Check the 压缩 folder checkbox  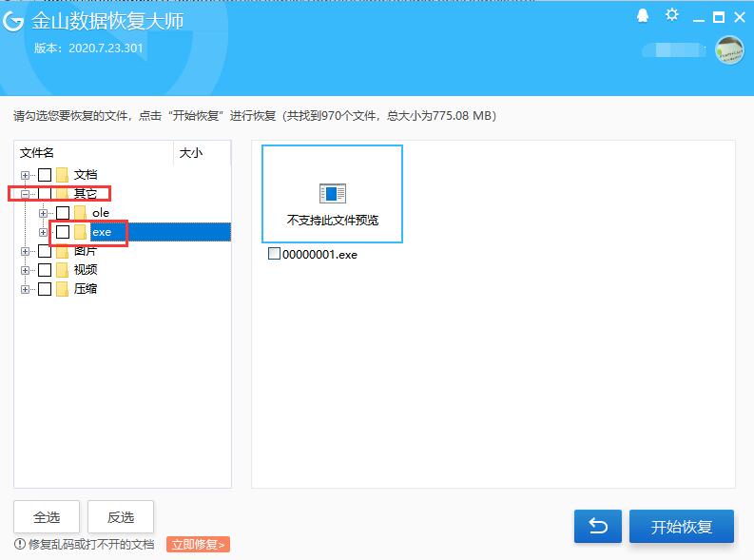click(45, 289)
